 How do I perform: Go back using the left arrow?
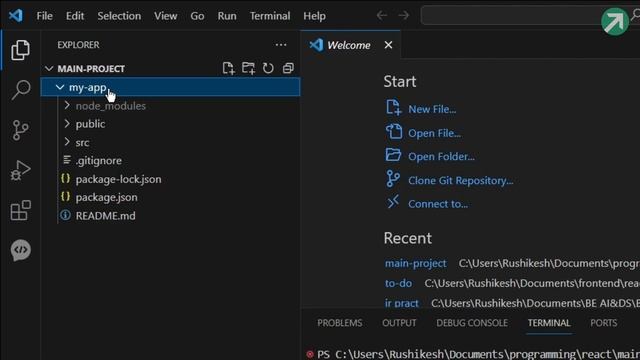pos(382,16)
